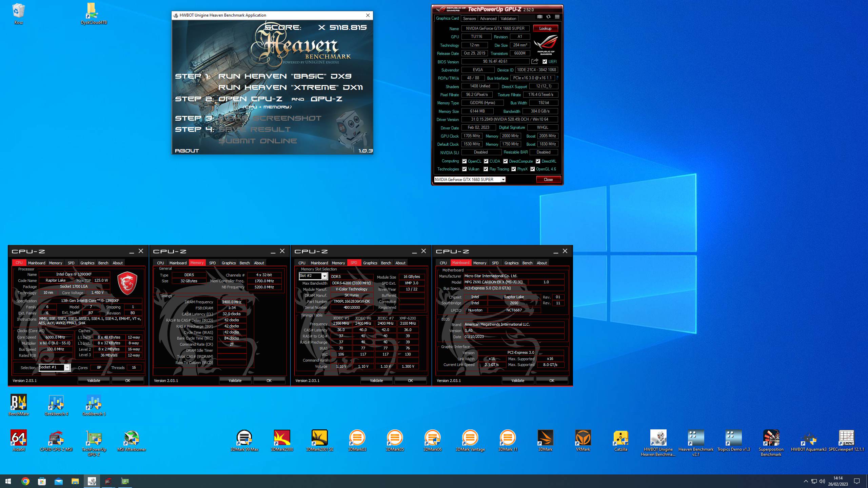Image resolution: width=868 pixels, height=488 pixels.
Task: Switch to the Advanced tab in GPU-Z
Action: pyautogui.click(x=488, y=19)
